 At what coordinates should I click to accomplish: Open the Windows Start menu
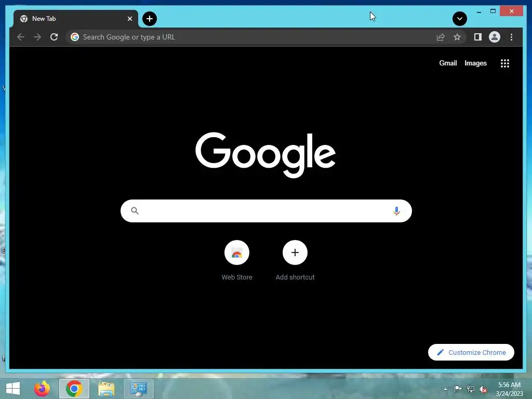(13, 389)
